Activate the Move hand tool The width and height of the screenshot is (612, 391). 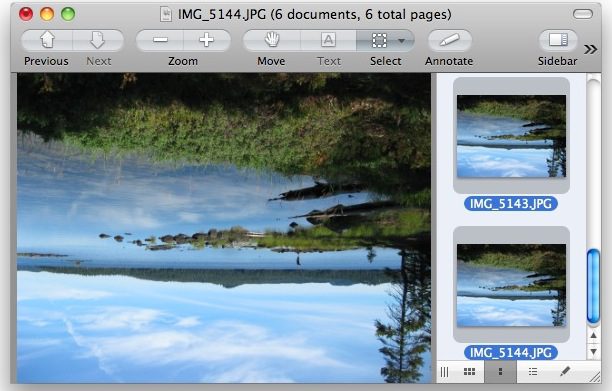(x=272, y=40)
